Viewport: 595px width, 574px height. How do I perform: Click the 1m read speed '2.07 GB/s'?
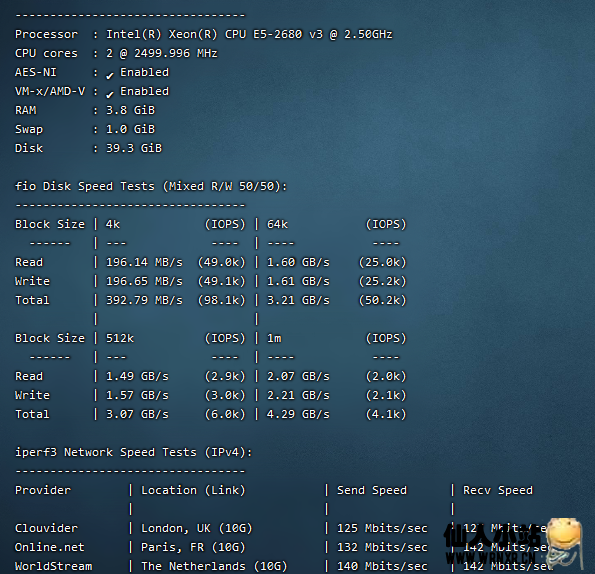click(298, 376)
